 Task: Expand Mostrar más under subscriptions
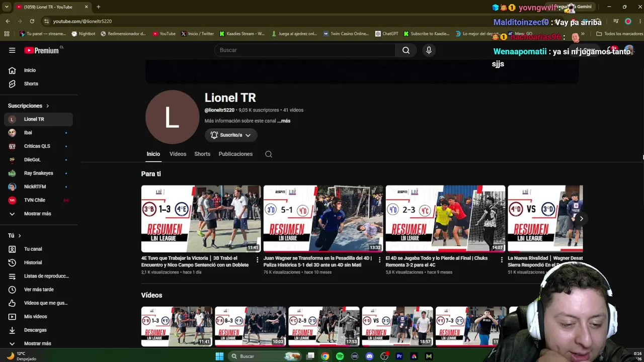point(38,214)
